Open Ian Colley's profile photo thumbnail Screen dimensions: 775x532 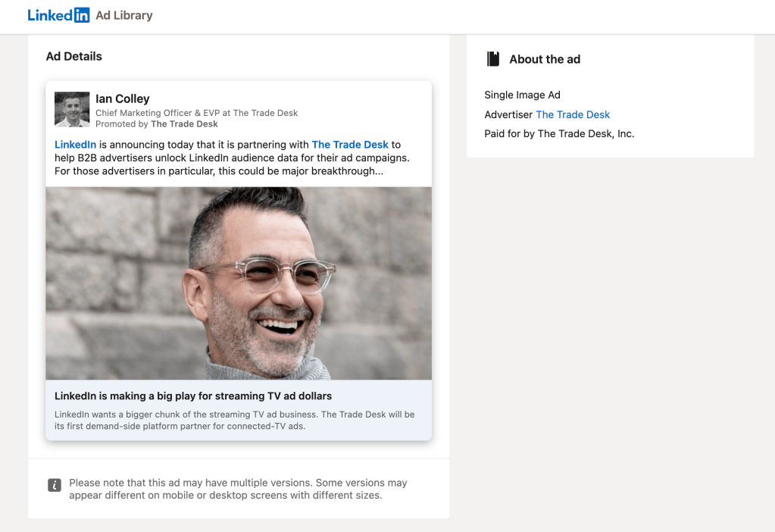click(72, 109)
